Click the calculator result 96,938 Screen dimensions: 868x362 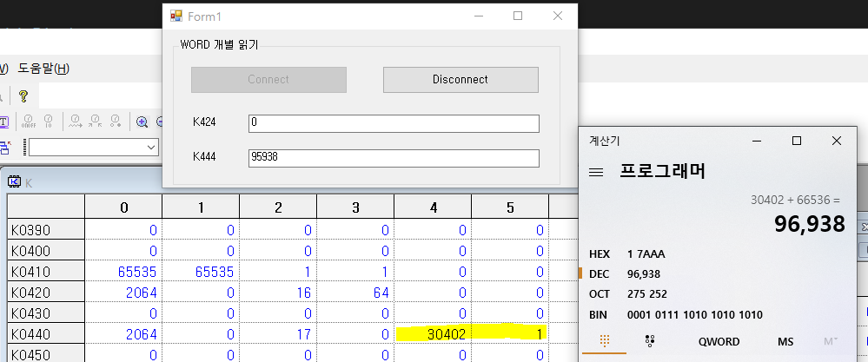tap(809, 224)
